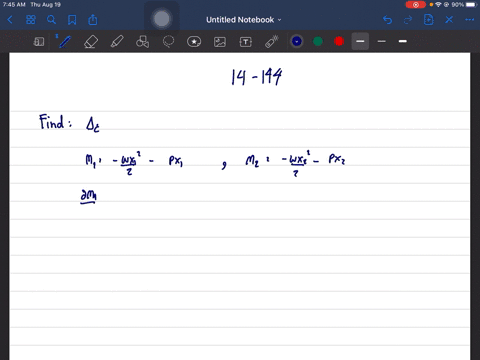This screenshot has width=480, height=360.
Task: Tap the handwritten 14-144 title
Action: tap(257, 77)
